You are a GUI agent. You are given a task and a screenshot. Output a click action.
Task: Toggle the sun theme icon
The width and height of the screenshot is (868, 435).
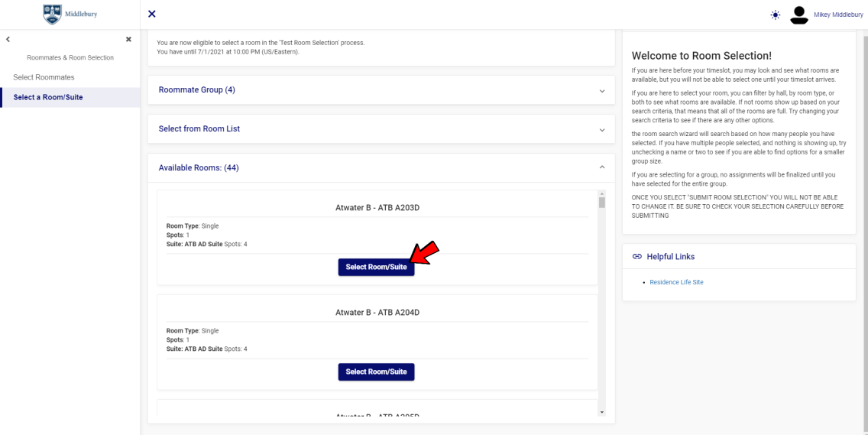pos(776,15)
